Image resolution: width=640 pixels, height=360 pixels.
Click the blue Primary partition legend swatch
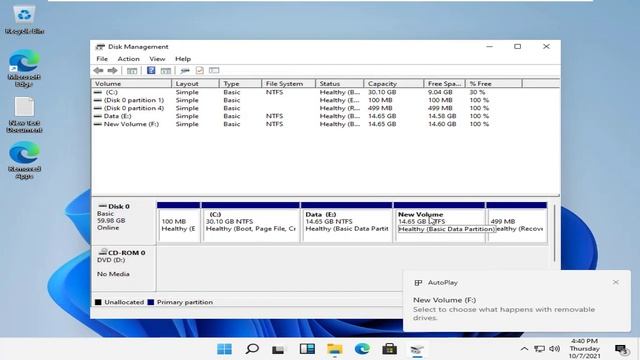coord(151,302)
